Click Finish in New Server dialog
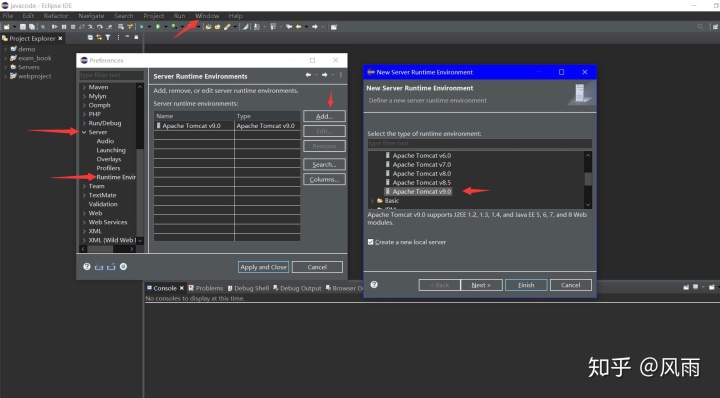 coord(526,285)
